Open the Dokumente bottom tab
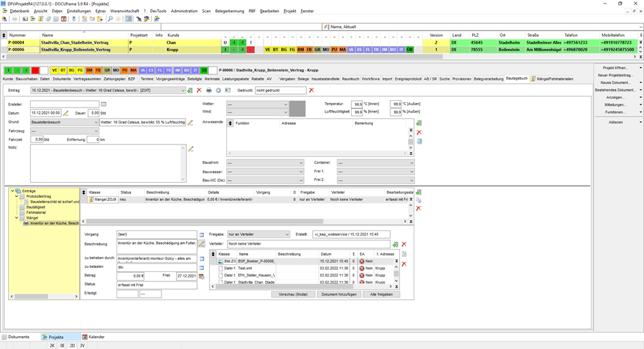This screenshot has height=349, width=644. point(16,337)
